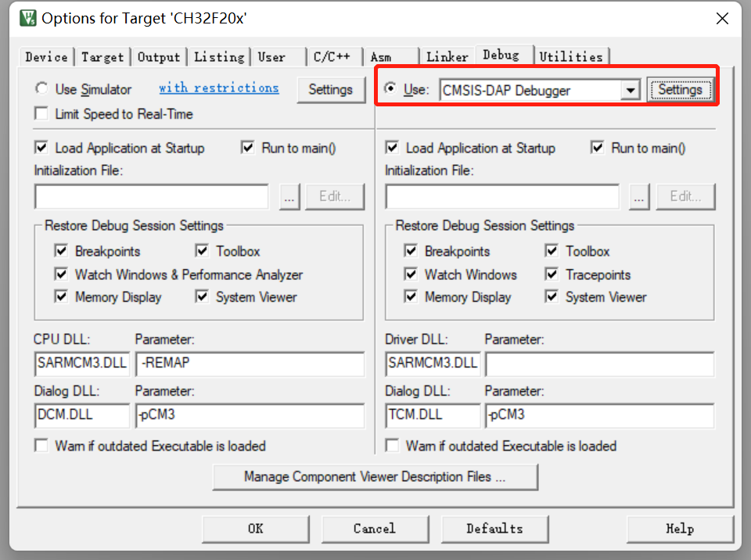The width and height of the screenshot is (751, 560).
Task: Toggle simulator Breakpoints checkbox
Action: pos(61,250)
